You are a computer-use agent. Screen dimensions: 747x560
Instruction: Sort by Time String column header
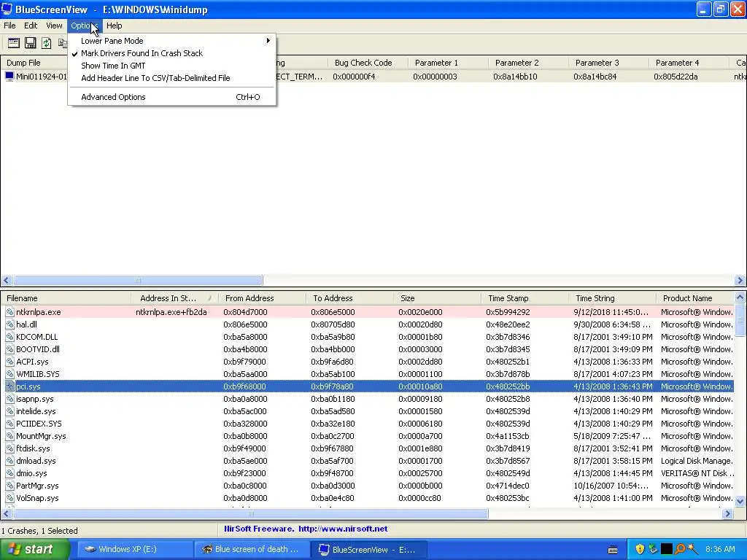pos(612,298)
